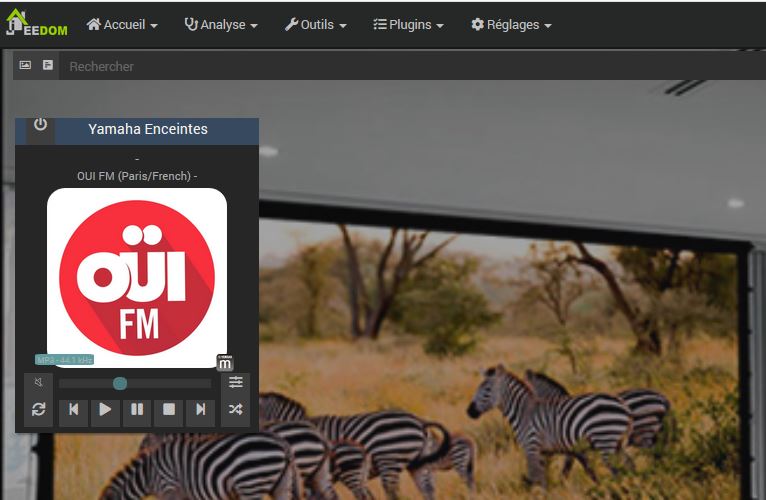The height and width of the screenshot is (500, 766).
Task: Click the OUI FM album art
Action: tap(137, 278)
